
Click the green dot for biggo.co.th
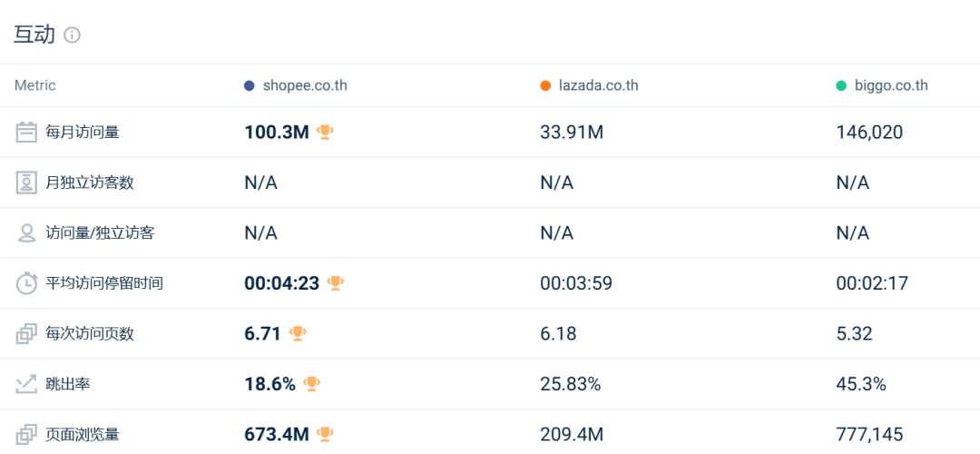841,85
